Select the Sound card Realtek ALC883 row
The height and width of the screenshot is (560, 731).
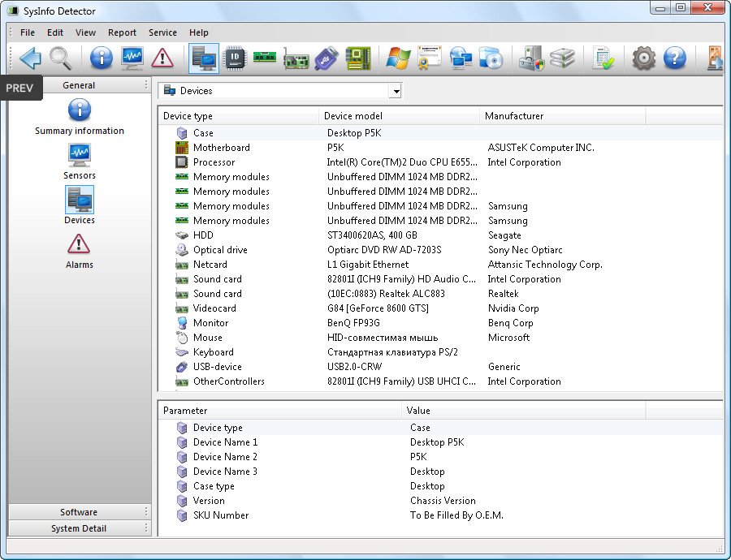point(440,294)
